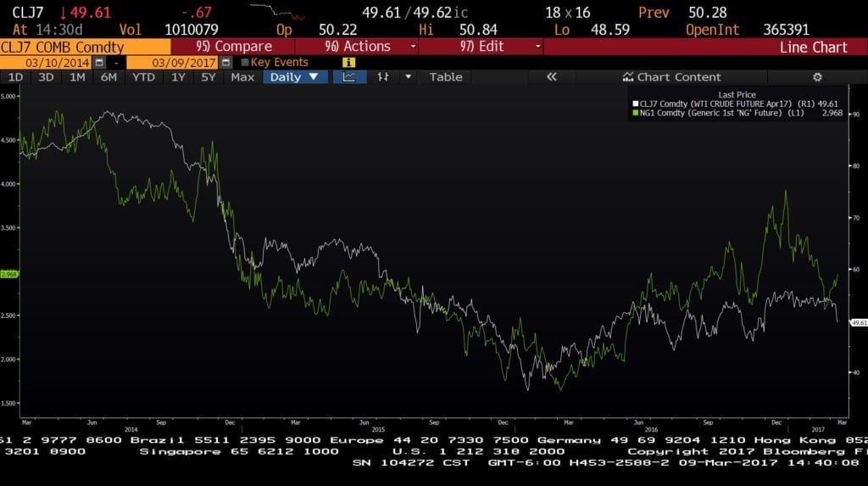Image resolution: width=868 pixels, height=486 pixels.
Task: Open the Chart Content panel
Action: point(671,77)
